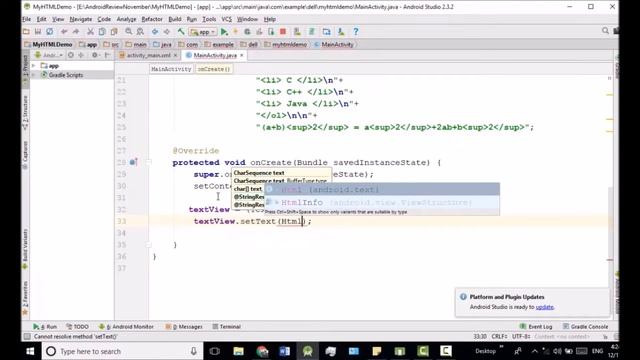Click the Windows Start button
640x360 pixels.
tap(30, 351)
